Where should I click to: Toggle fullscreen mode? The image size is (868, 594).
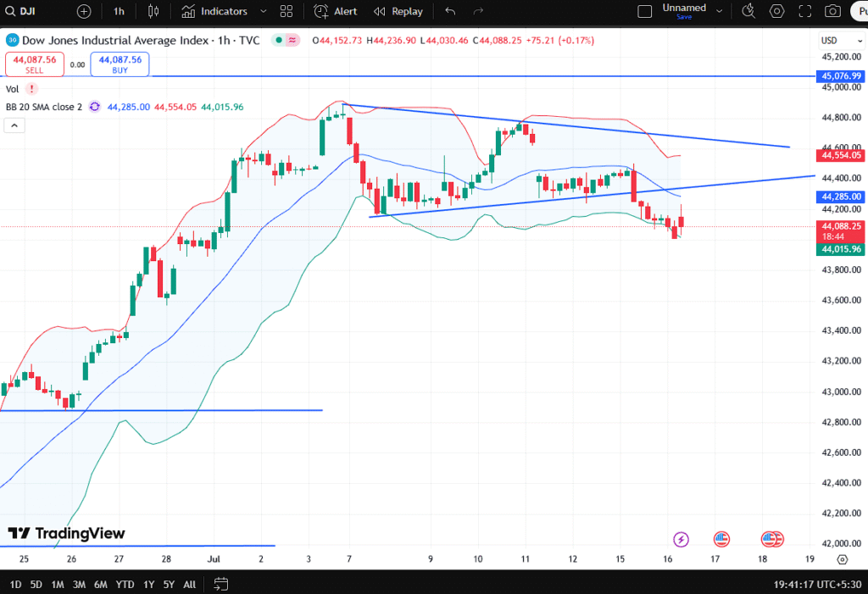[805, 11]
